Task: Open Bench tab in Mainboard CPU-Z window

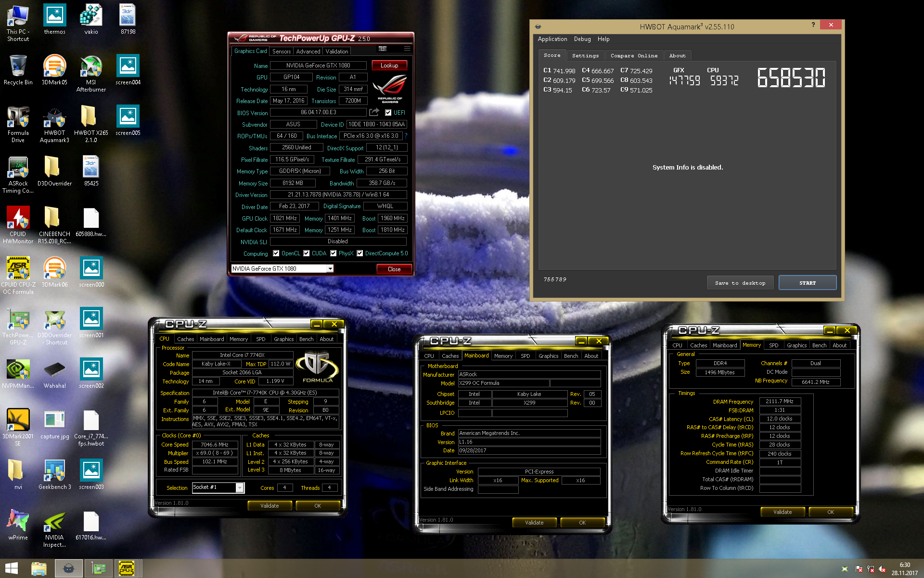Action: coord(571,356)
